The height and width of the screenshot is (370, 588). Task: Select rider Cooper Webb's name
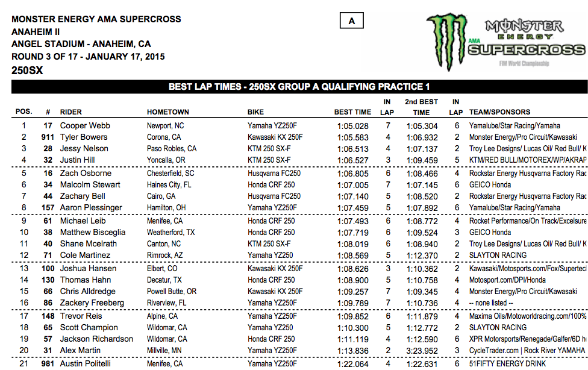coord(84,126)
